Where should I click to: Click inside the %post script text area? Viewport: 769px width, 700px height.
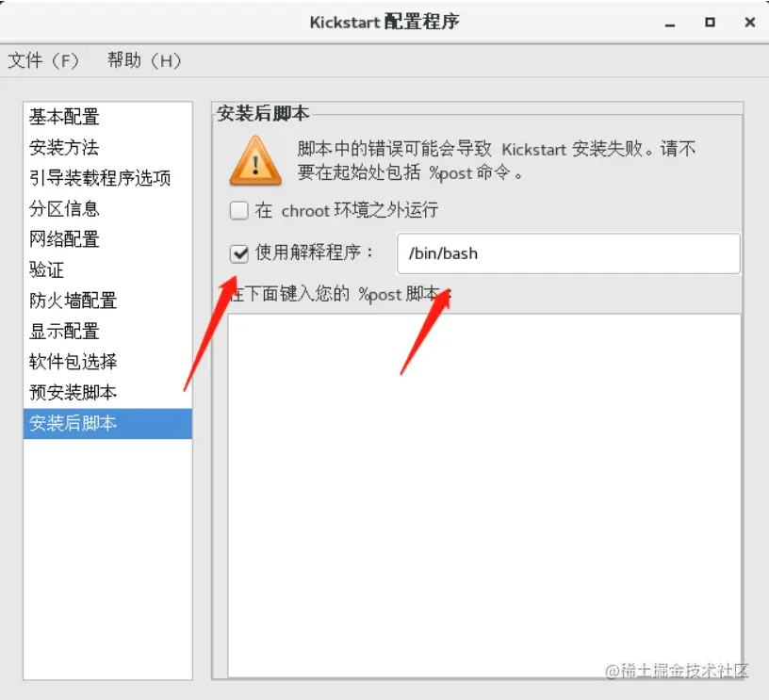[484, 496]
